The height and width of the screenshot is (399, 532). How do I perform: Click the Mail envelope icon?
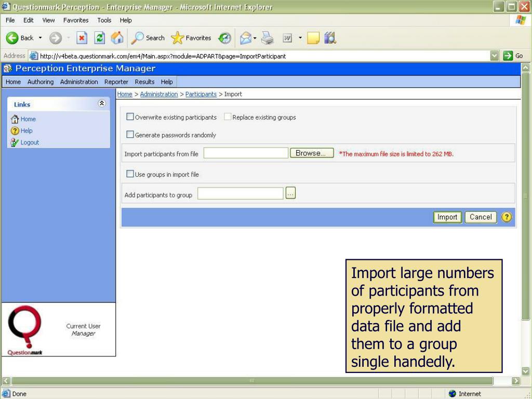245,38
